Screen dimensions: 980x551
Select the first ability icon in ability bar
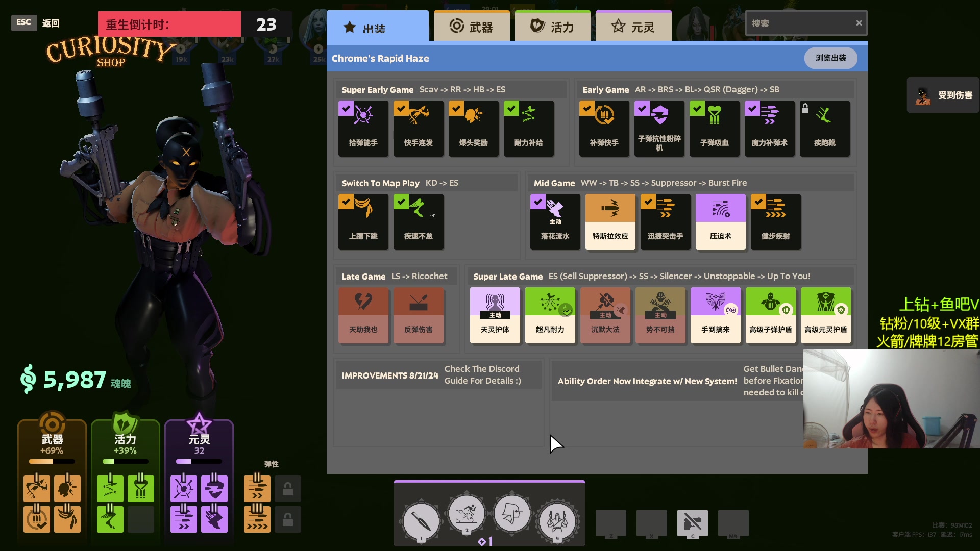click(421, 521)
